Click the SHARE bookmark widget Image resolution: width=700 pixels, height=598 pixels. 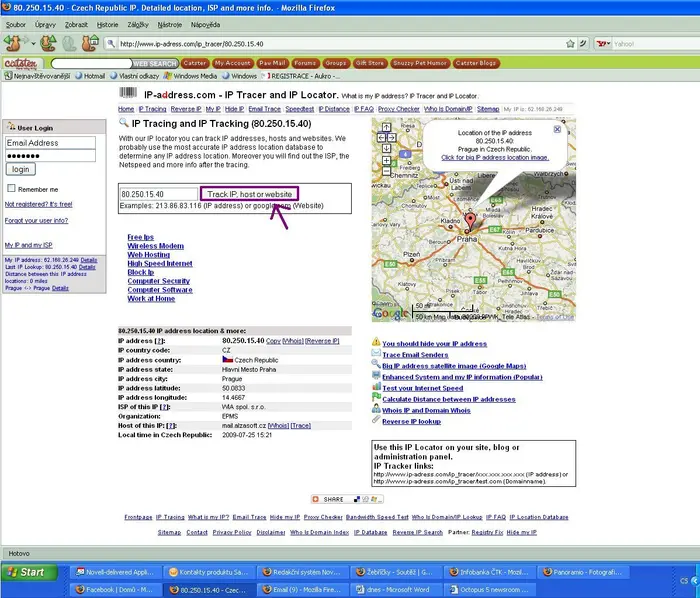pyautogui.click(x=347, y=499)
